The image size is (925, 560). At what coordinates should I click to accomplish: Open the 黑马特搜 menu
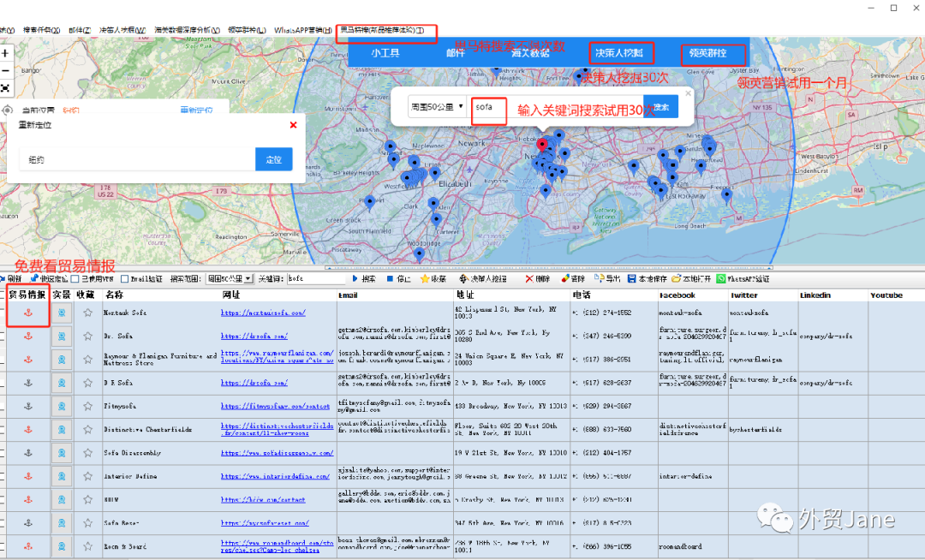382,30
